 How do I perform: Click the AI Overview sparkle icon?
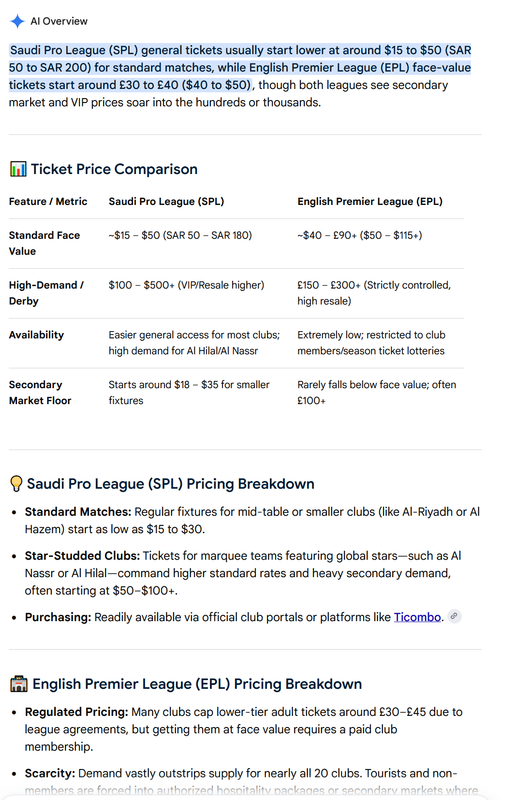coord(17,21)
